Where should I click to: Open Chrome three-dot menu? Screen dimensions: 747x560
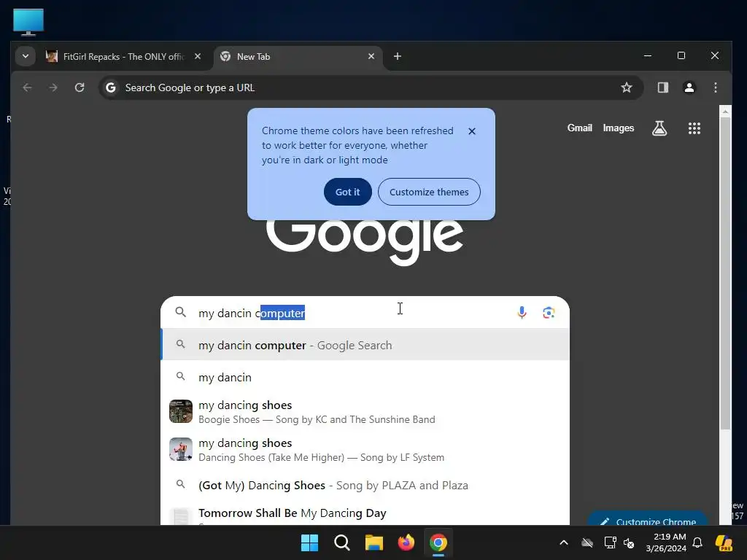tap(715, 87)
